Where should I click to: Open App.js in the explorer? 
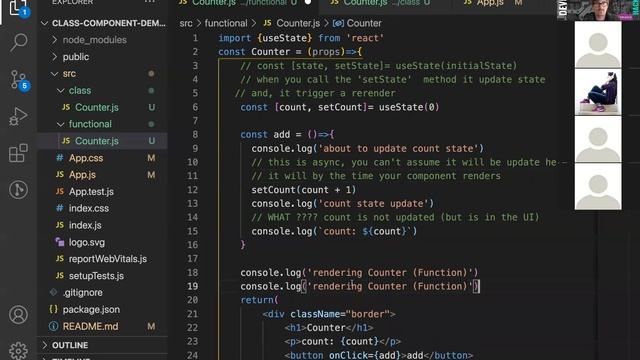[x=82, y=175]
